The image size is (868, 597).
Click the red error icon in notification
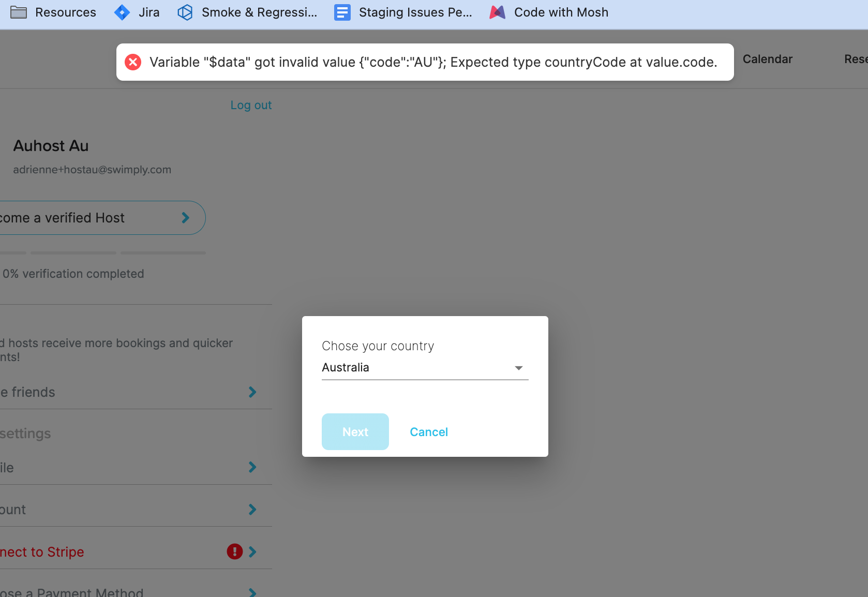(x=133, y=62)
